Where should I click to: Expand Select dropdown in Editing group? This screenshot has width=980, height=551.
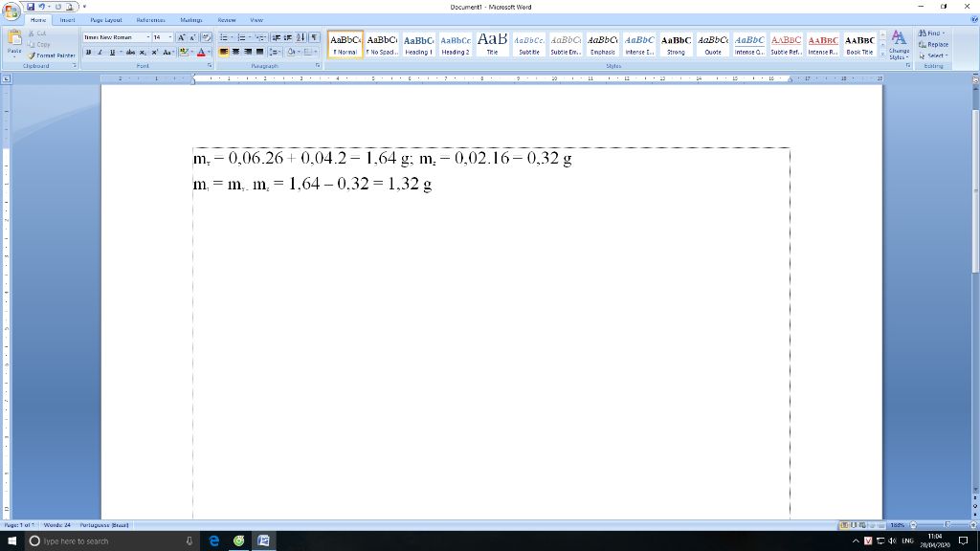pos(934,55)
